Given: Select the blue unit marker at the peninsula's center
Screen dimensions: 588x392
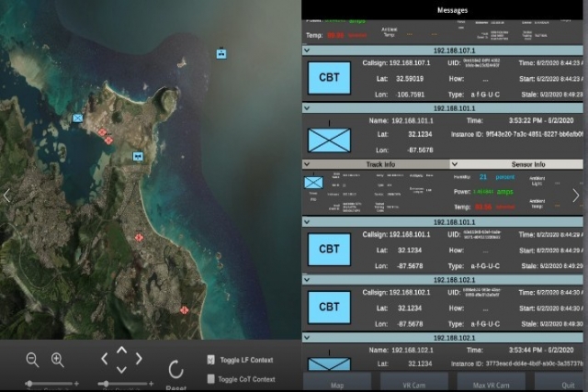Looking at the screenshot, I should point(138,156).
